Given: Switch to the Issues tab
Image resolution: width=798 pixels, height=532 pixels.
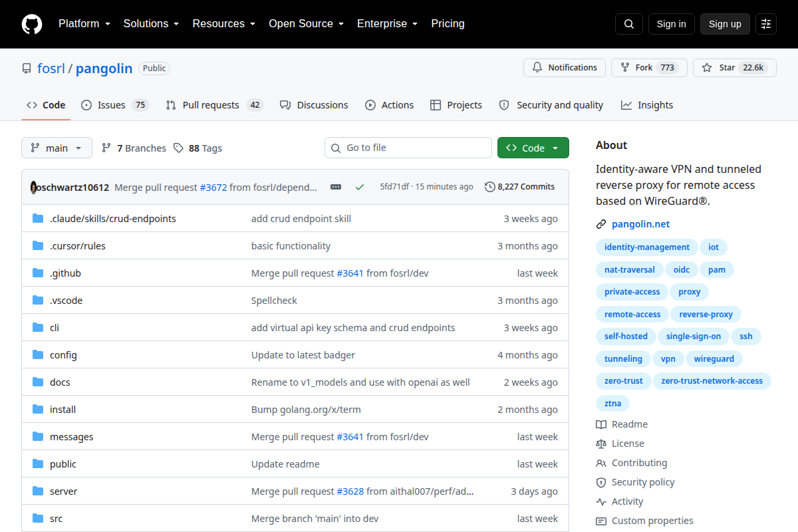Looking at the screenshot, I should click(114, 105).
